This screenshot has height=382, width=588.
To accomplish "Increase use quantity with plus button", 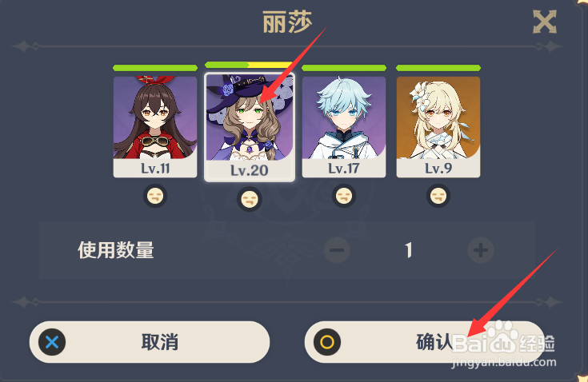I will click(x=481, y=250).
